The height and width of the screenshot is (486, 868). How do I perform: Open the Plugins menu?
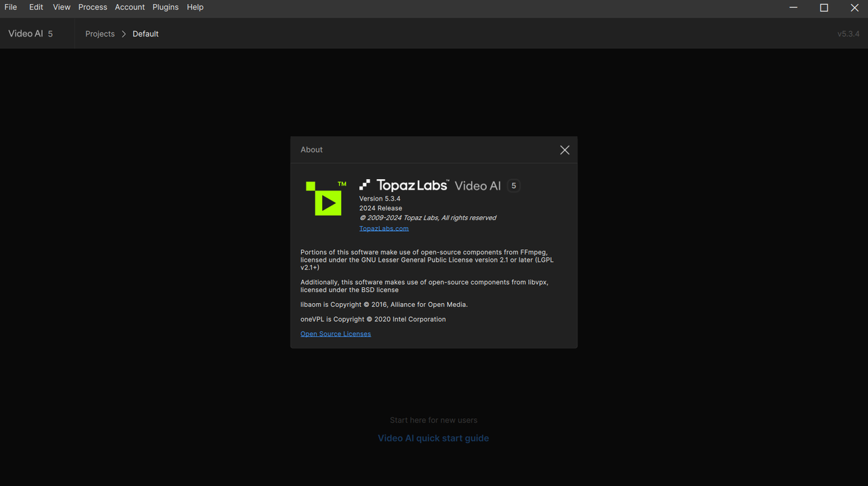point(165,7)
